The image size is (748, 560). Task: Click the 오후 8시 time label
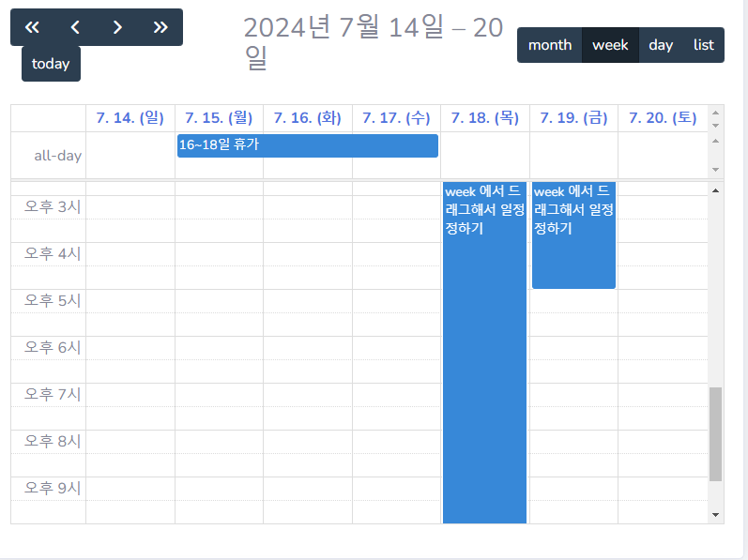(53, 441)
